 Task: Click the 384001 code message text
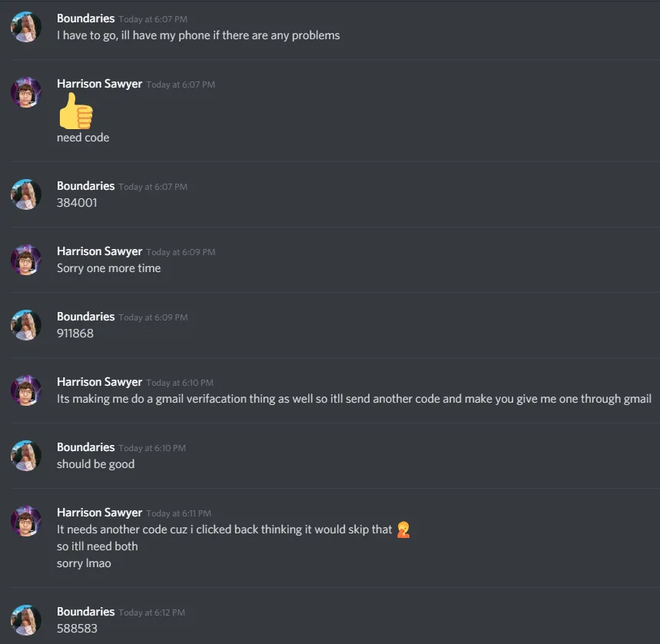[x=77, y=203]
